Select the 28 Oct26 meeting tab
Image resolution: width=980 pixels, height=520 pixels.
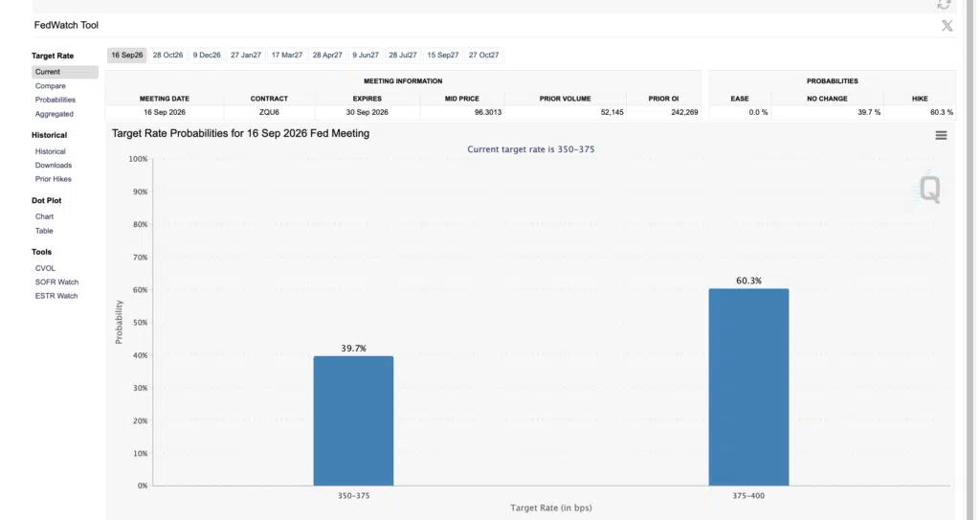[168, 56]
